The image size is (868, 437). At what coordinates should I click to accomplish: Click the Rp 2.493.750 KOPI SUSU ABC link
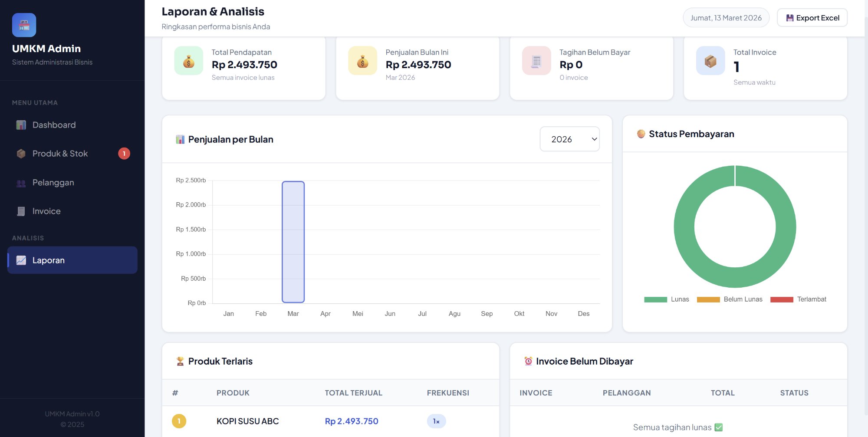click(x=352, y=421)
